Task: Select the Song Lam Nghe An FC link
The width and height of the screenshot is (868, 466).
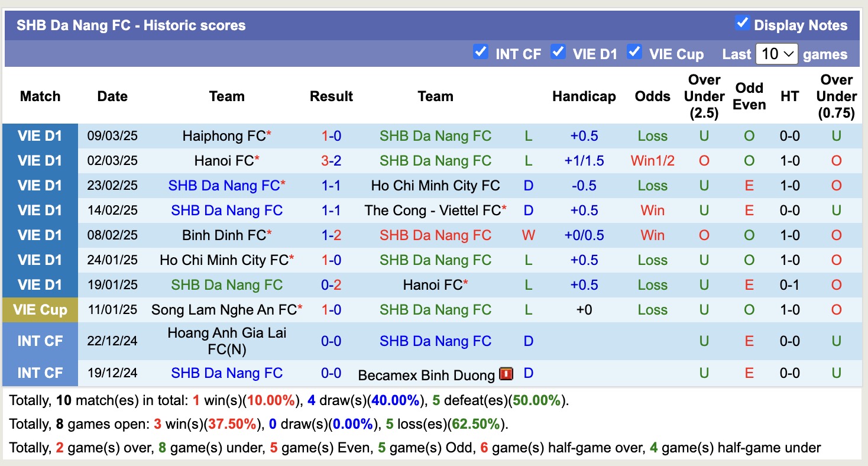Action: pos(224,310)
